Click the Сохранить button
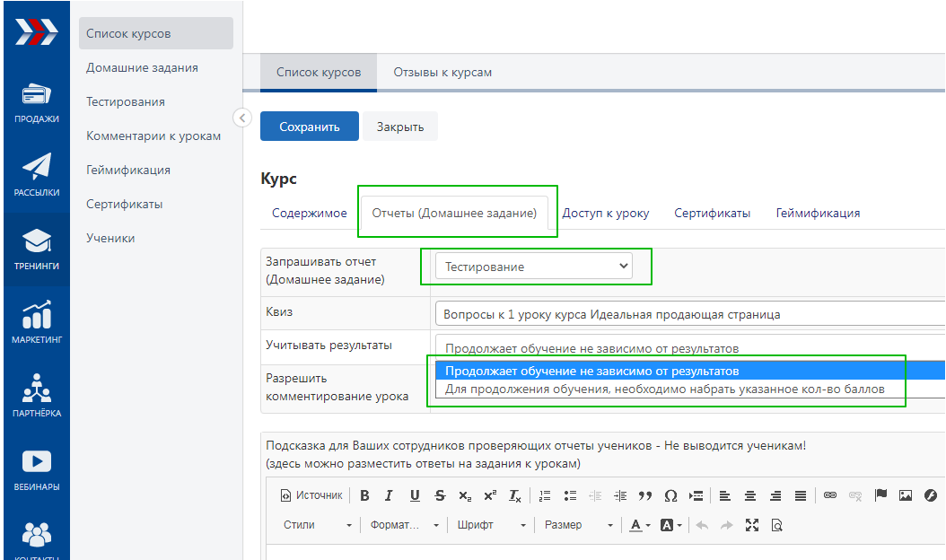 click(x=310, y=127)
